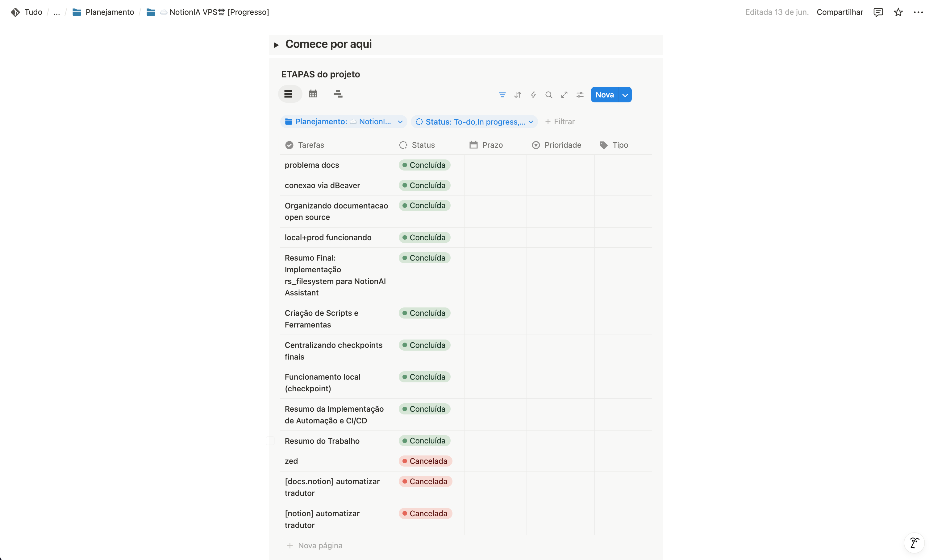Share the page via Compartilhar

click(839, 12)
